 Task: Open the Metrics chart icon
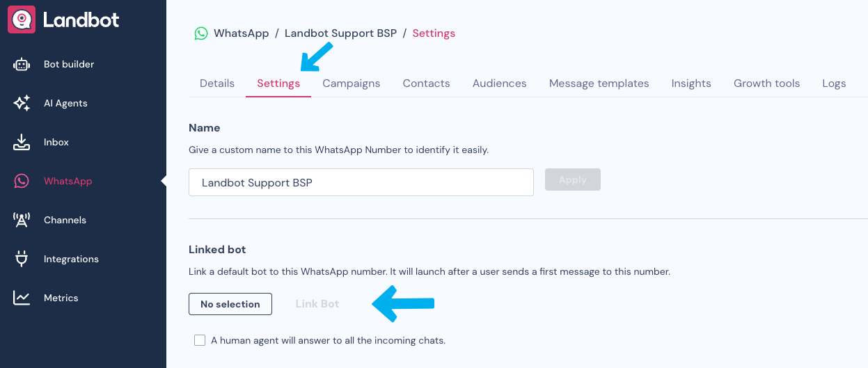click(x=22, y=298)
